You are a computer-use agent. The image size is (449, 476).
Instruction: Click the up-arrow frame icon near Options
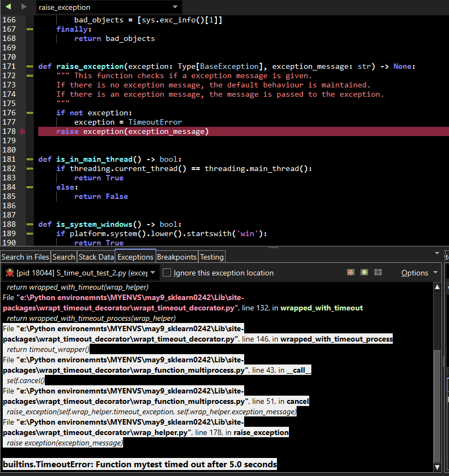point(350,272)
